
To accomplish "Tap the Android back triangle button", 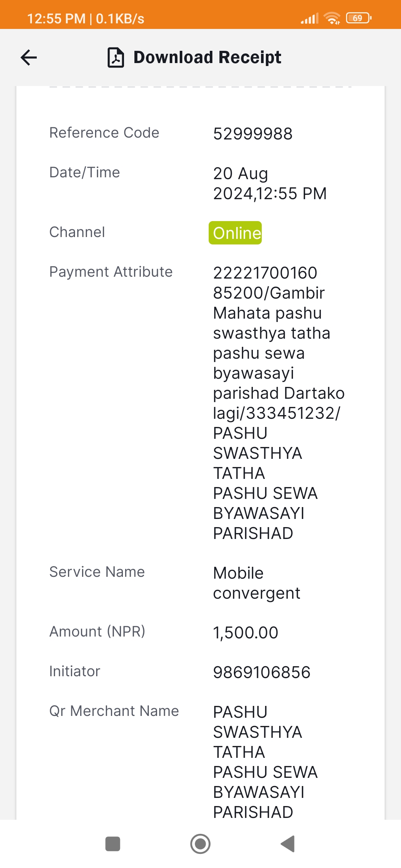I will pyautogui.click(x=288, y=844).
